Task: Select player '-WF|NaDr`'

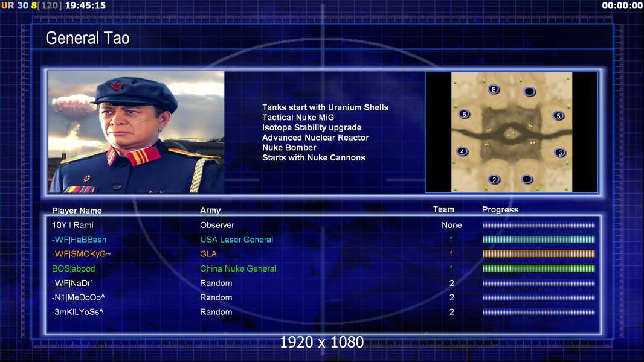Action: point(72,283)
